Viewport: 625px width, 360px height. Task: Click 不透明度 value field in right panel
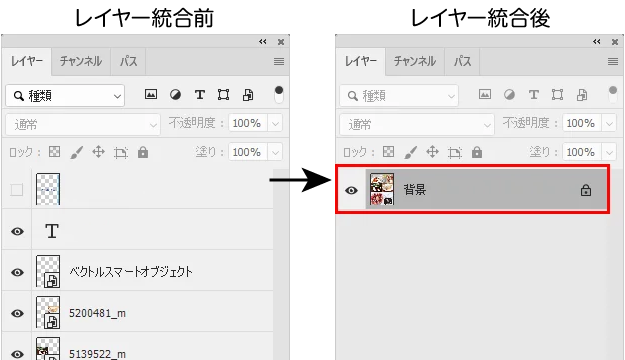coord(582,123)
